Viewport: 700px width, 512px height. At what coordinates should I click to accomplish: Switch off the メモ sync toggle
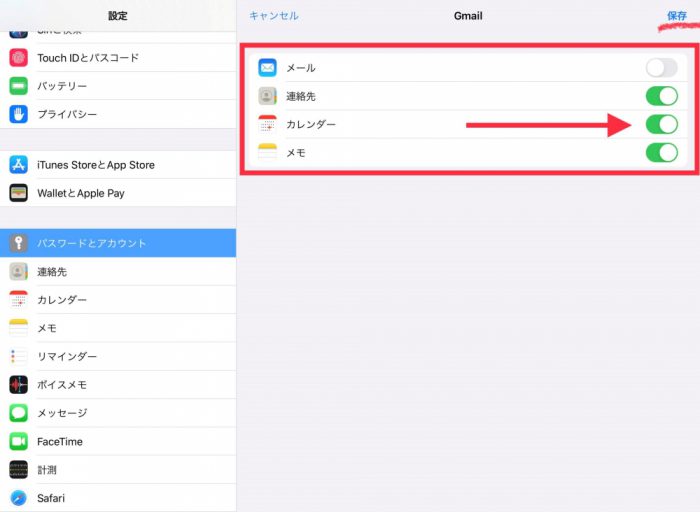(662, 153)
